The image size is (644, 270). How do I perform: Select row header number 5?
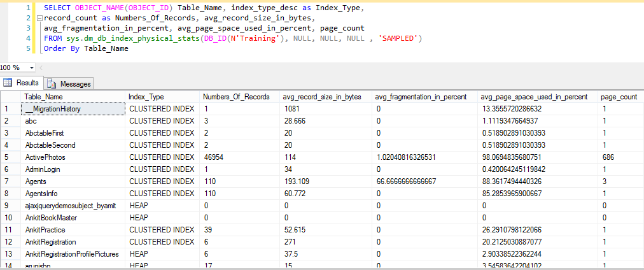[x=10, y=157]
